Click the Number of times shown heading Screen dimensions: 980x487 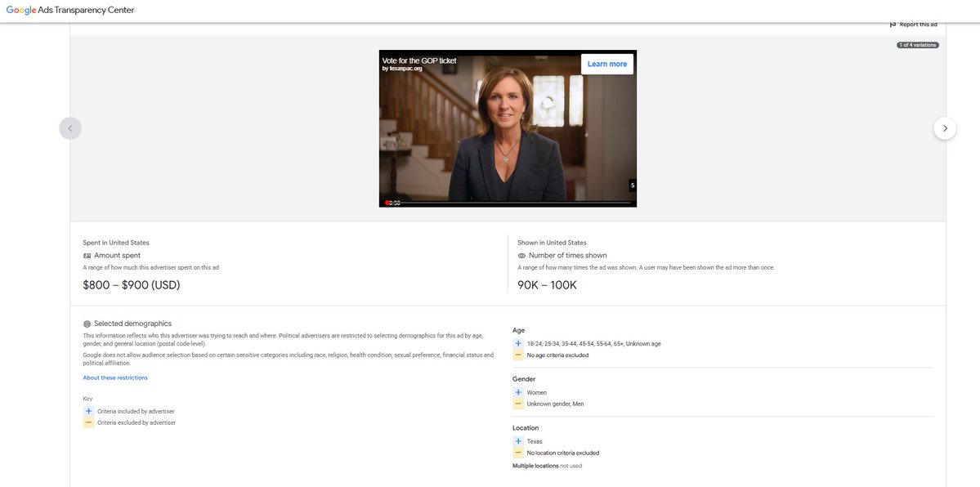[x=567, y=256]
